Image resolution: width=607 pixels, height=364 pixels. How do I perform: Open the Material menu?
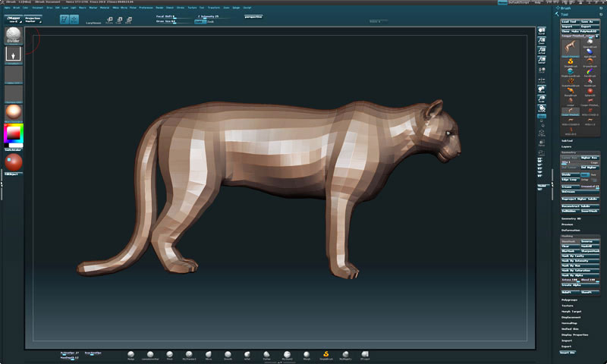[x=105, y=8]
